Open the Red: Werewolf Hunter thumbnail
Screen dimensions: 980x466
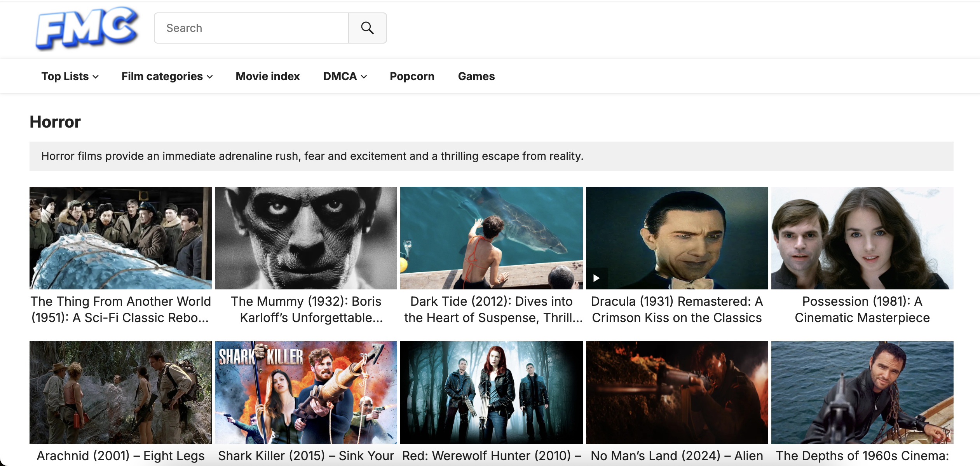491,392
